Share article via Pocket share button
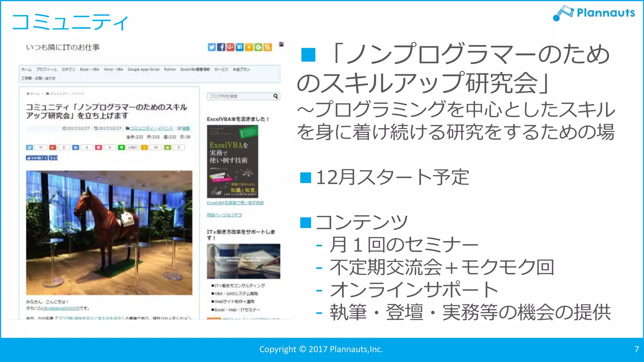Viewport: 644px width, 362px height. [x=98, y=147]
